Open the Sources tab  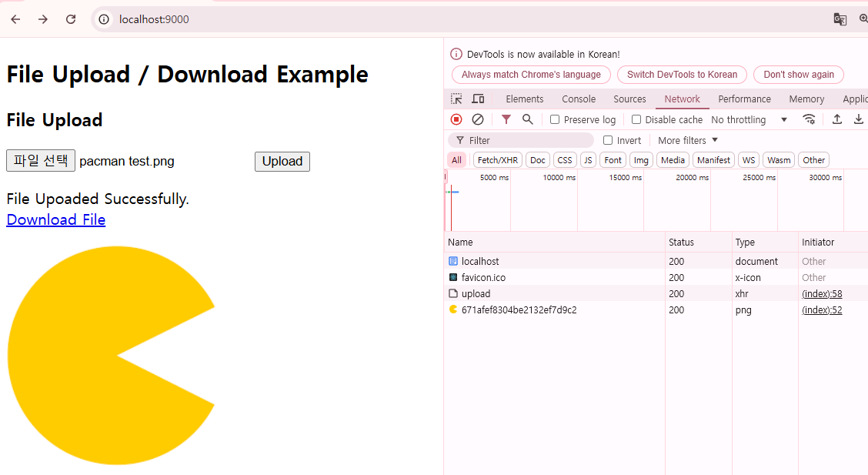629,99
